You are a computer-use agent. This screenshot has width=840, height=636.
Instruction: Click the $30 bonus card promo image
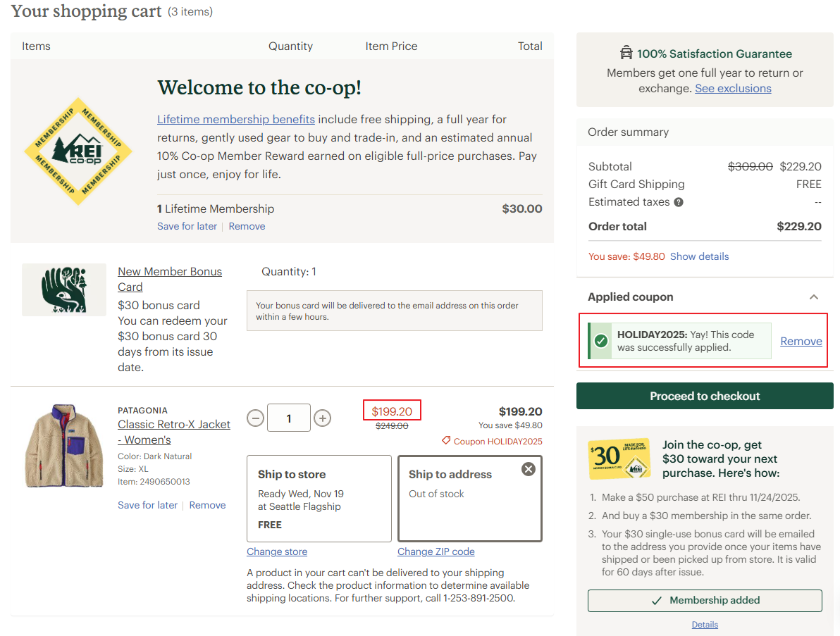tap(618, 459)
